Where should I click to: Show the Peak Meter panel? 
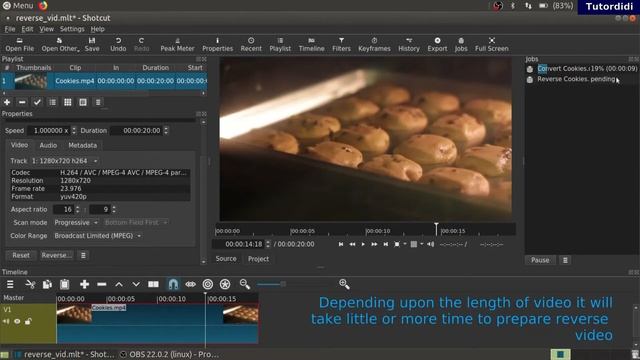pyautogui.click(x=177, y=44)
